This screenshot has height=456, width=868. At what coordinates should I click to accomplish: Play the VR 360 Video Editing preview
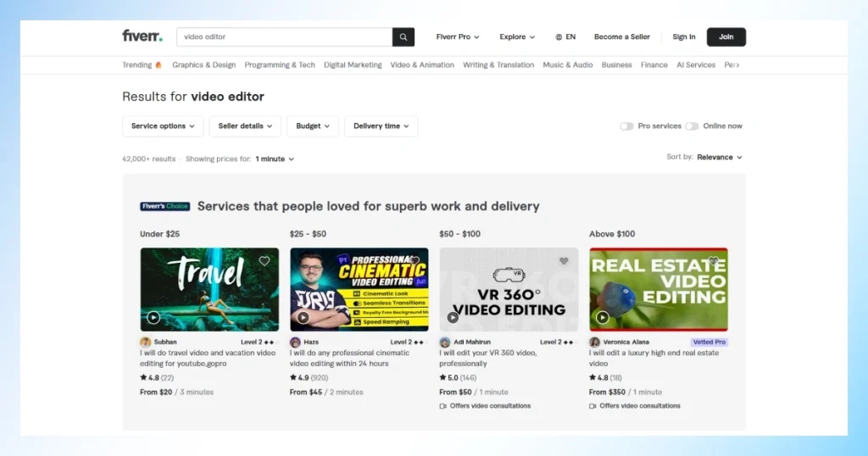pos(453,318)
